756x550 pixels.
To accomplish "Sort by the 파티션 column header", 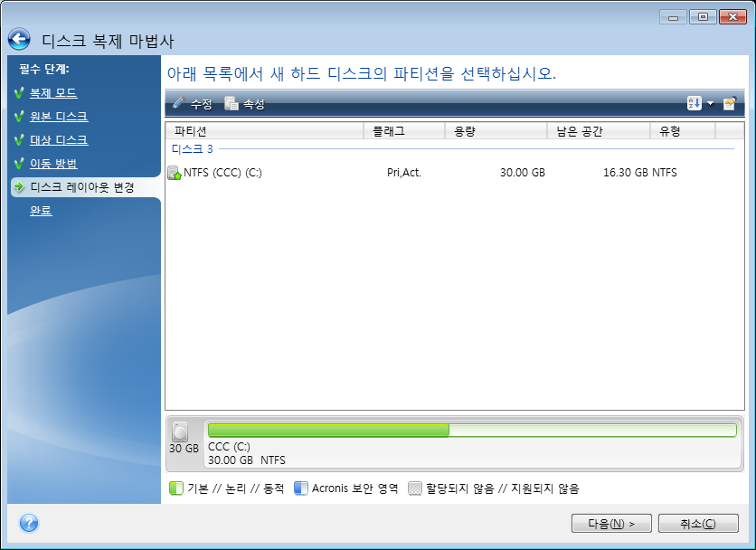I will pos(264,131).
